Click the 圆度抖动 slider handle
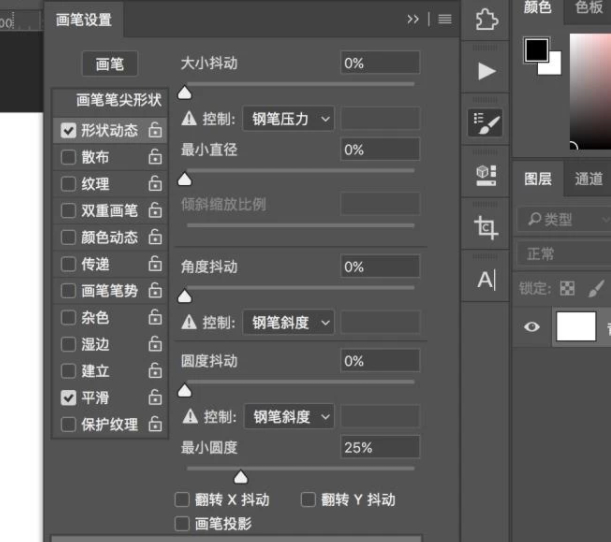 tap(184, 390)
